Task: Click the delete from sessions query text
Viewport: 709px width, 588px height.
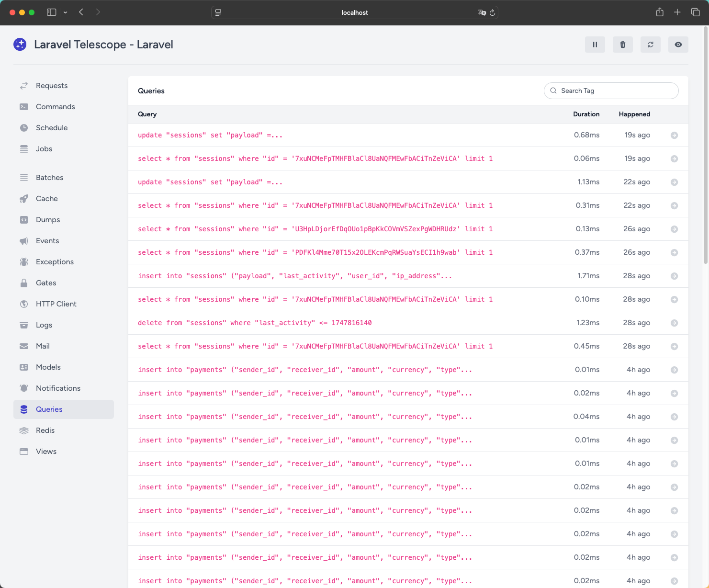Action: [255, 323]
